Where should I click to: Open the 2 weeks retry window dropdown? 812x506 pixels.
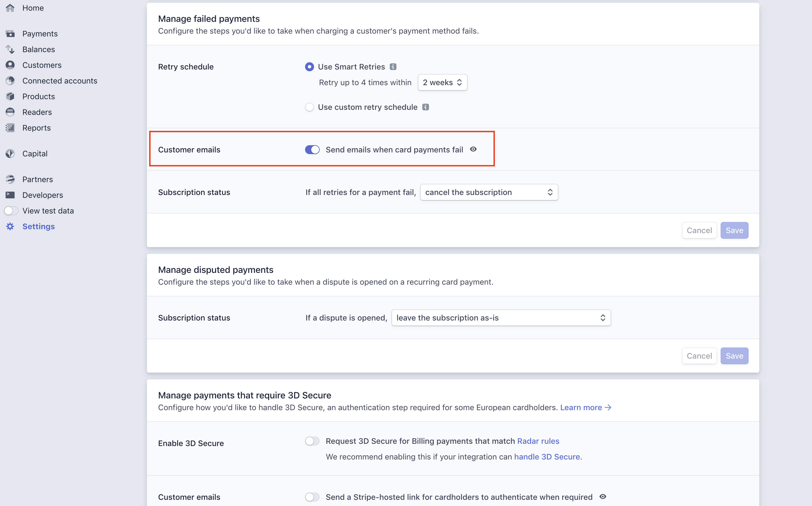[442, 82]
